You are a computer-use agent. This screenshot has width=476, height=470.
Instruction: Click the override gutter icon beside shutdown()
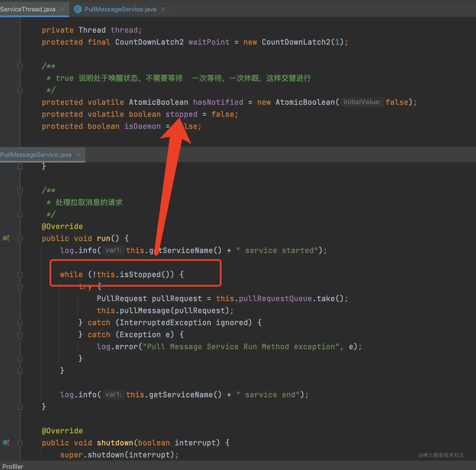[x=6, y=443]
